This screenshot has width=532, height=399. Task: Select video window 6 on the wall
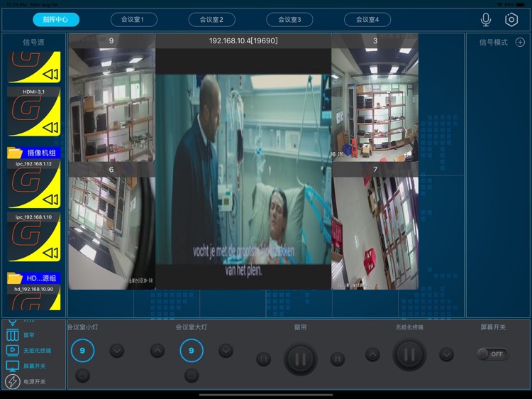point(111,226)
